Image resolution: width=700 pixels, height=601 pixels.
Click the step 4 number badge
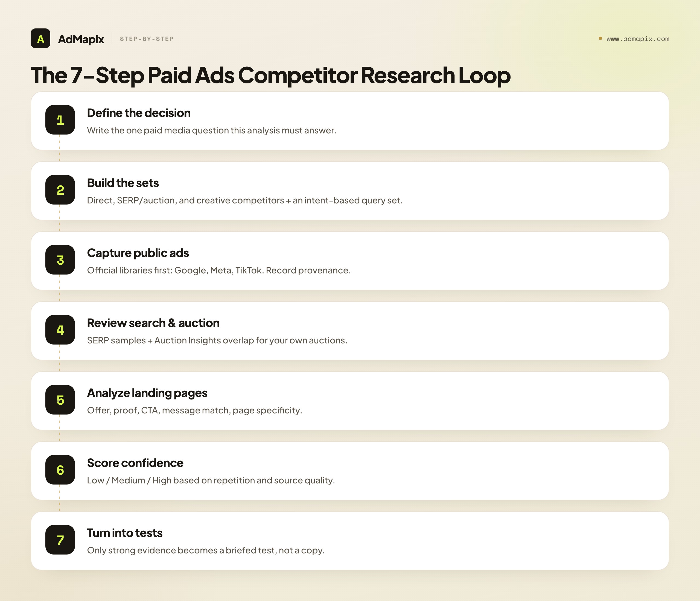(60, 330)
